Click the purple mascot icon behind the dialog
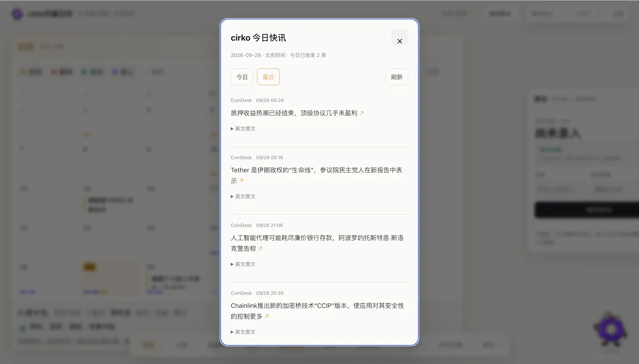Viewport: 639px width, 364px height. 611,330
